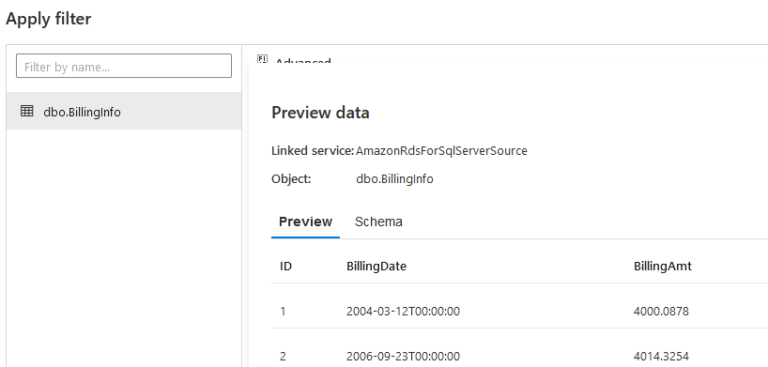768x367 pixels.
Task: Click the ID column header
Action: coord(286,266)
